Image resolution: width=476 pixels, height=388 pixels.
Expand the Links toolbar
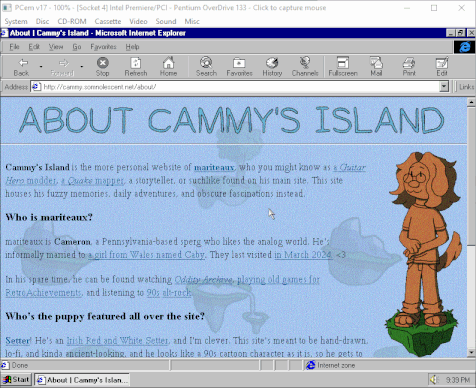[465, 87]
